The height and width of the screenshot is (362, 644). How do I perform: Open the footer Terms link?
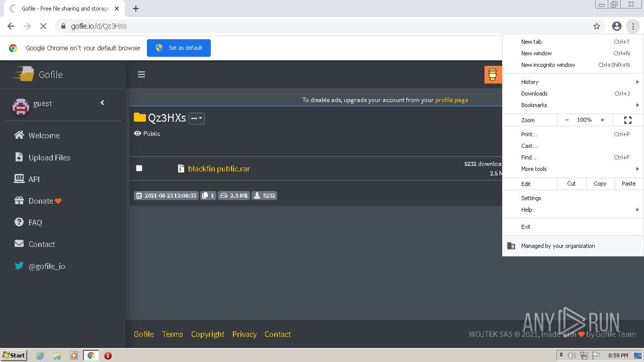(173, 334)
